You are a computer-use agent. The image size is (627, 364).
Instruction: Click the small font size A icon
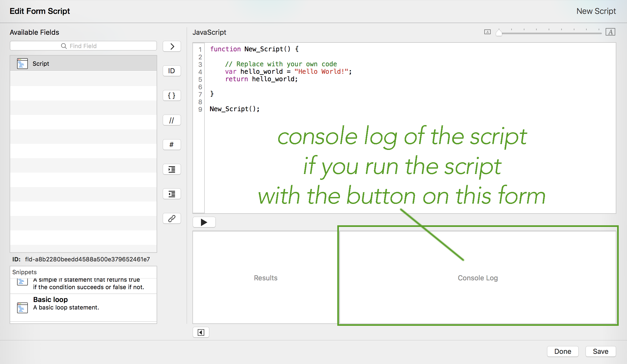coord(487,32)
